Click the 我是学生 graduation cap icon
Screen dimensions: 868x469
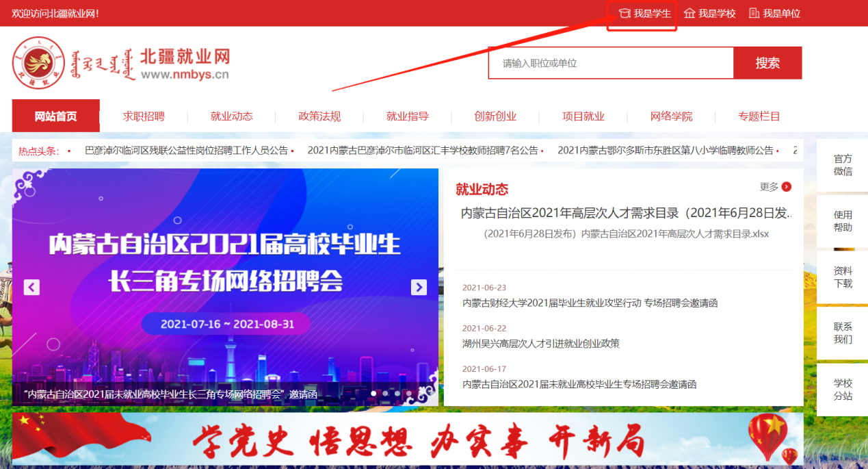tap(624, 13)
